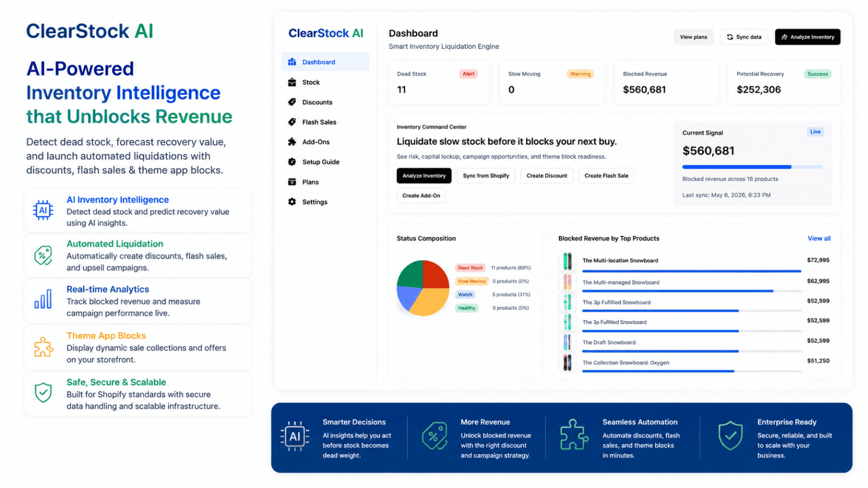
Task: Click the $560,681 Blocked Revenue value
Action: pyautogui.click(x=644, y=90)
